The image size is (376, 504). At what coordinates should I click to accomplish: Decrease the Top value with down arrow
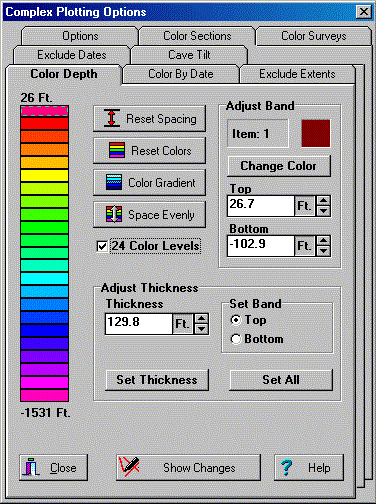tap(323, 211)
